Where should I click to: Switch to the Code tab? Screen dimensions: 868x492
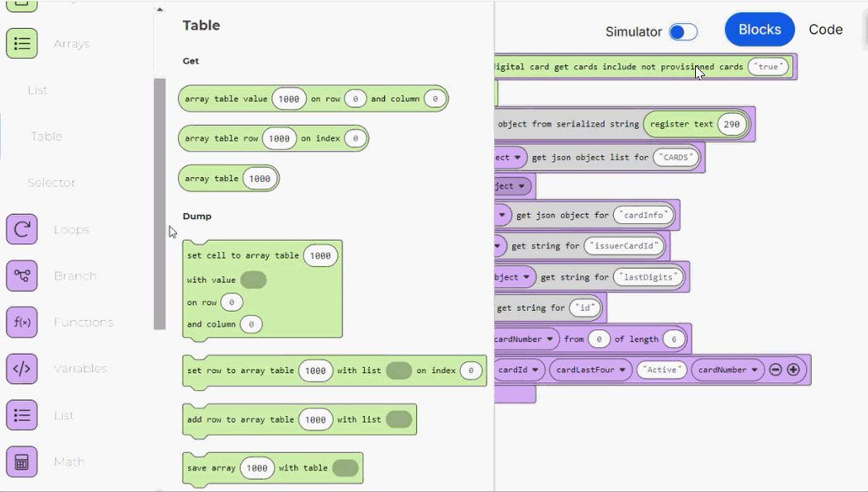825,29
